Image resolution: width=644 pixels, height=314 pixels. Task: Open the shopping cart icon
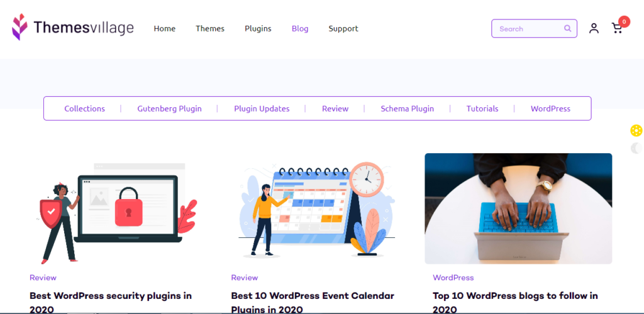(x=617, y=28)
